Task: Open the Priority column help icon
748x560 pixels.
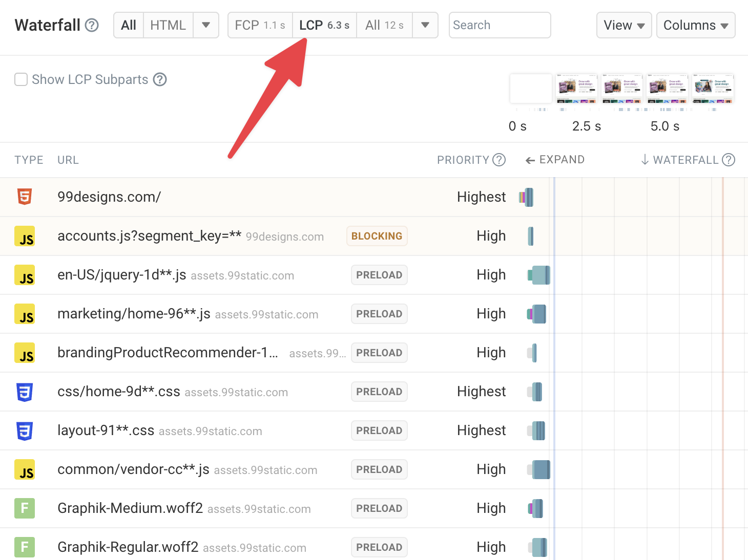Action: 499,160
